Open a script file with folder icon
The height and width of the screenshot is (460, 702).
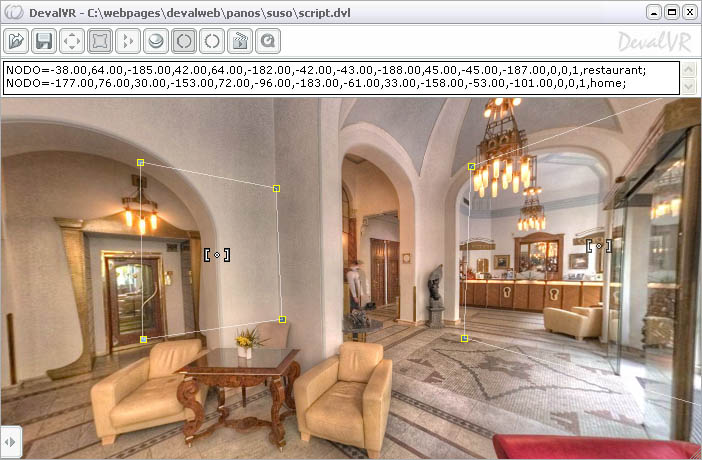point(16,41)
